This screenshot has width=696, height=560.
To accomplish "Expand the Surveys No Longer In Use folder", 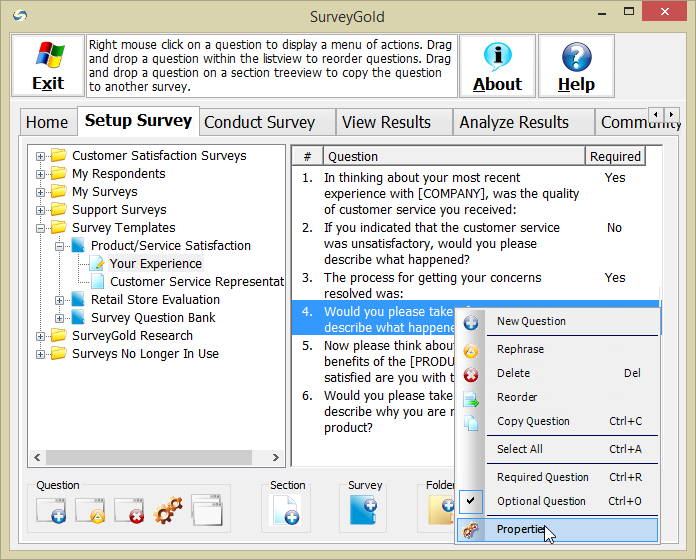I will [40, 354].
